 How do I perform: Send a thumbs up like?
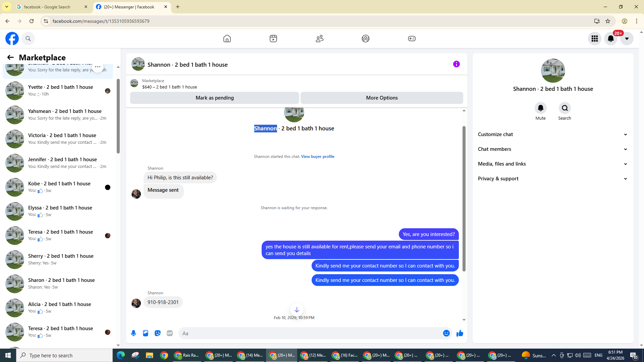pyautogui.click(x=460, y=333)
